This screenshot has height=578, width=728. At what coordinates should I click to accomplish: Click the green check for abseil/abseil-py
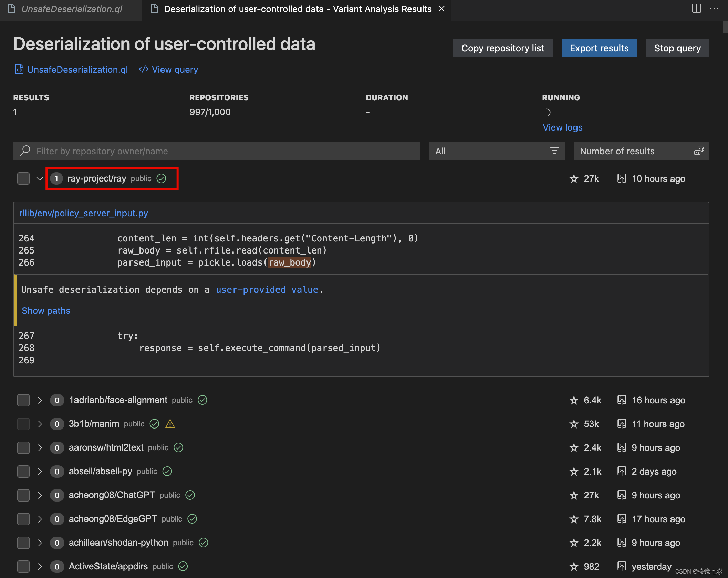167,471
